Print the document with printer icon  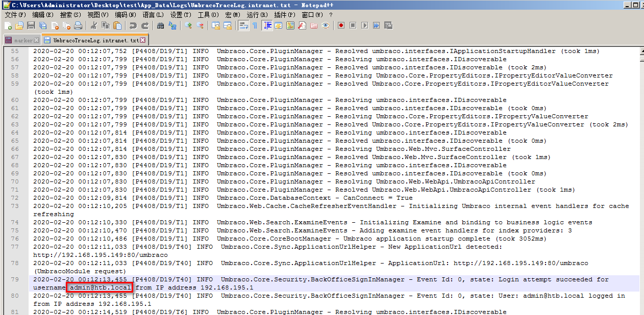point(78,25)
